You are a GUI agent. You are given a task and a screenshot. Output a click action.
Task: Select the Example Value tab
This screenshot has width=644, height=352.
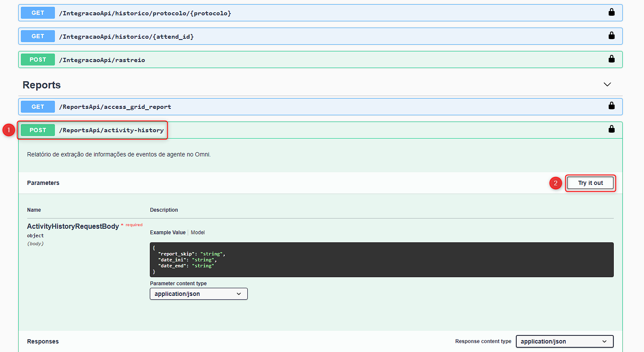(x=168, y=233)
